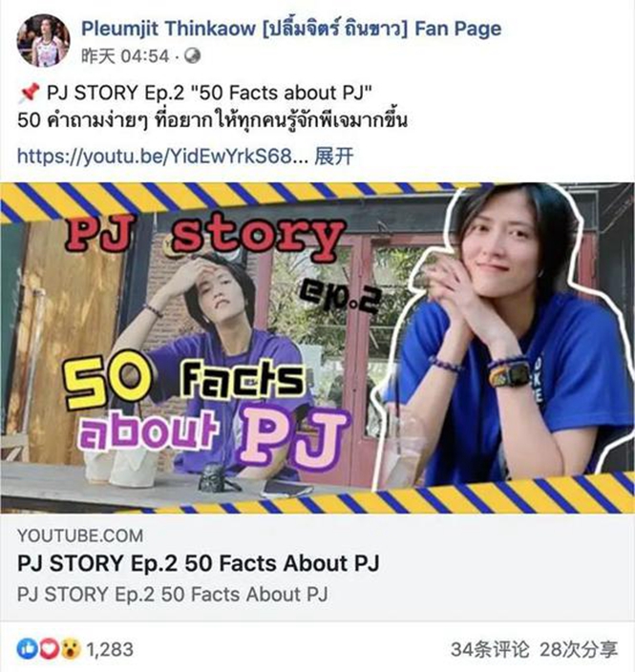Click the blue Like reaction icon
Image resolution: width=635 pixels, height=672 pixels.
27,649
